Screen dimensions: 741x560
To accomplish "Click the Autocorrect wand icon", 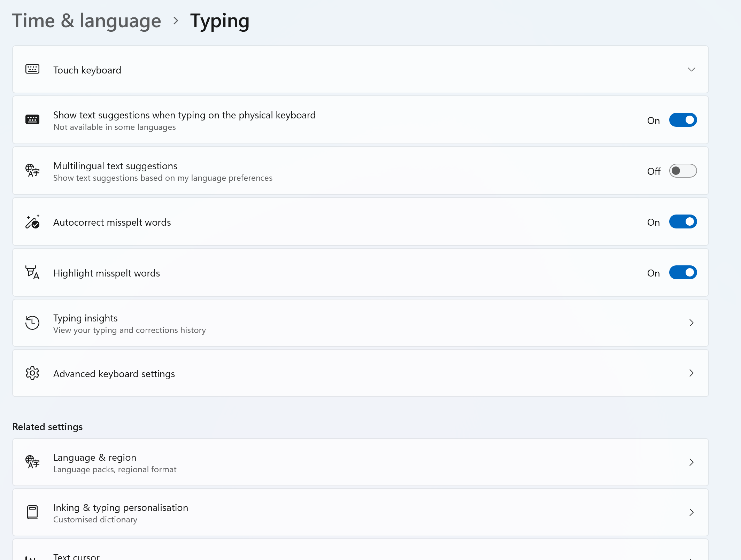I will pos(32,222).
